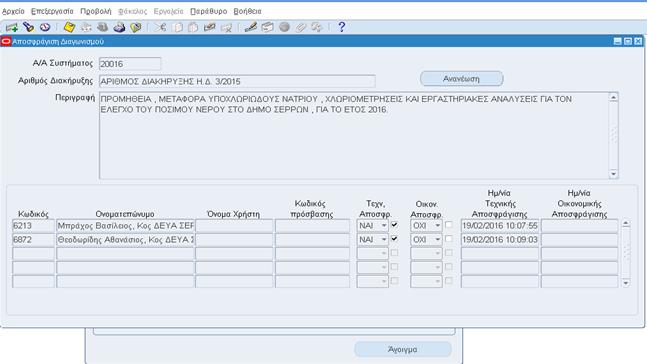
Task: Open the Εργαλεία menu
Action: [x=168, y=11]
